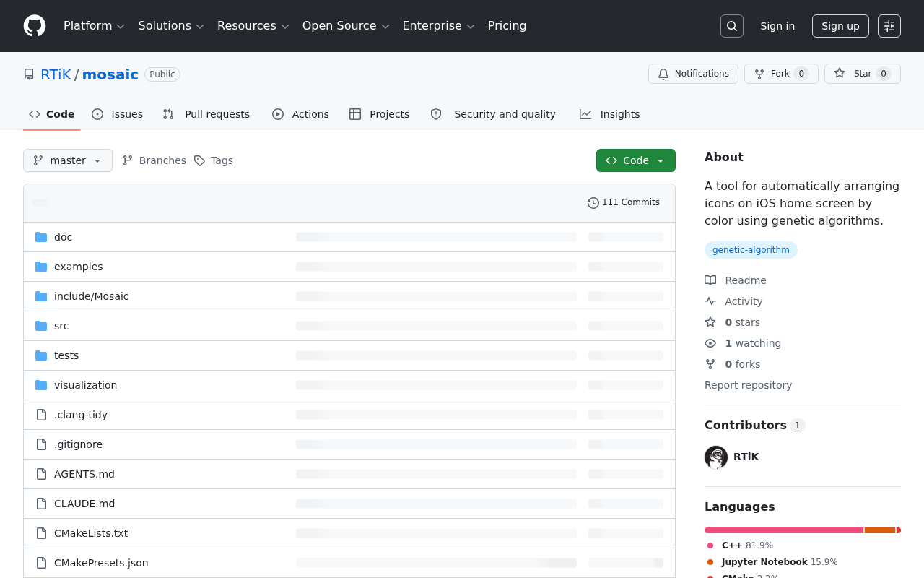
Task: Click the C++ segment of languages bar
Action: coord(784,530)
